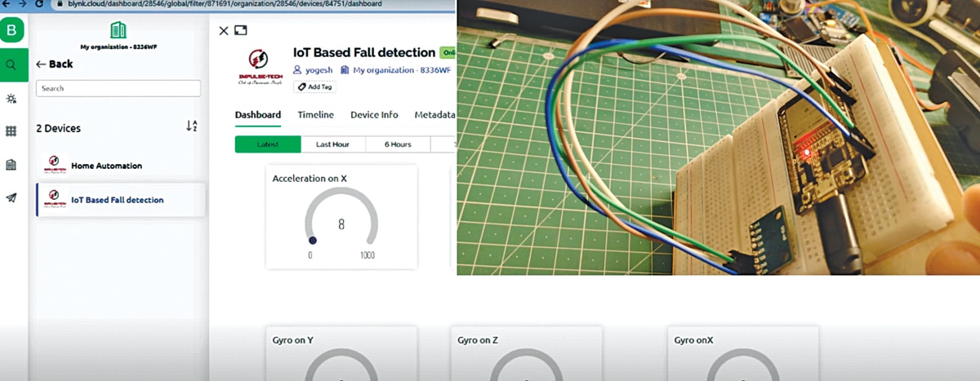Reload the page in the browser
Screen dimensions: 980x381
click(39, 4)
